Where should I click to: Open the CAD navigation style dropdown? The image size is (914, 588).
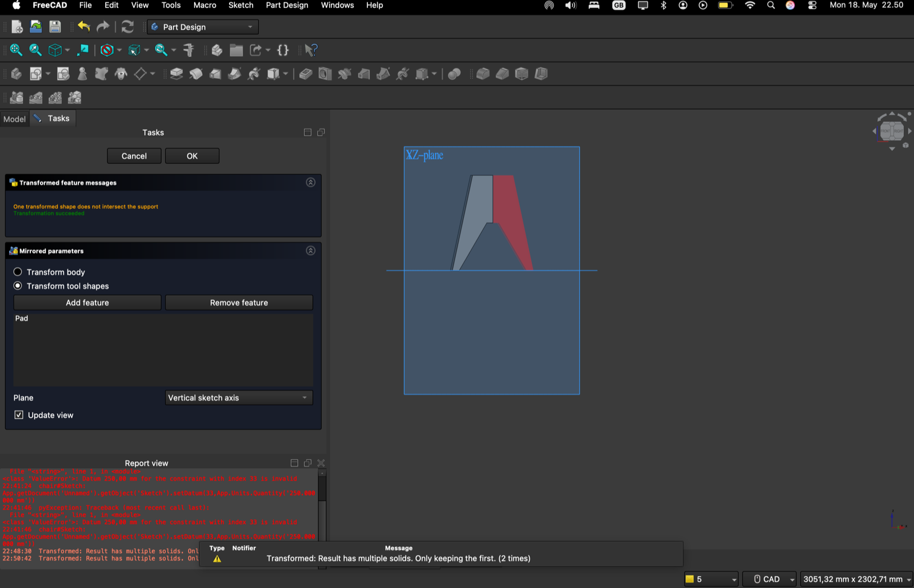point(769,579)
